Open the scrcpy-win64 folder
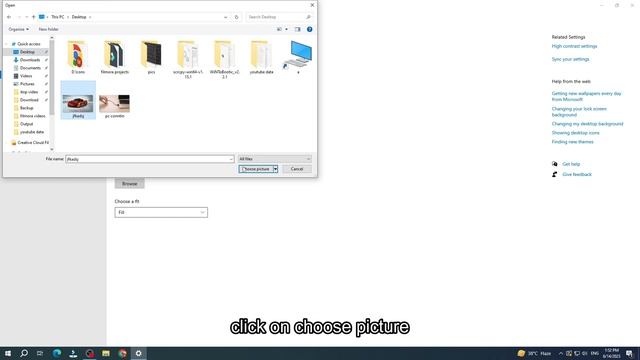640x360 pixels. click(188, 59)
